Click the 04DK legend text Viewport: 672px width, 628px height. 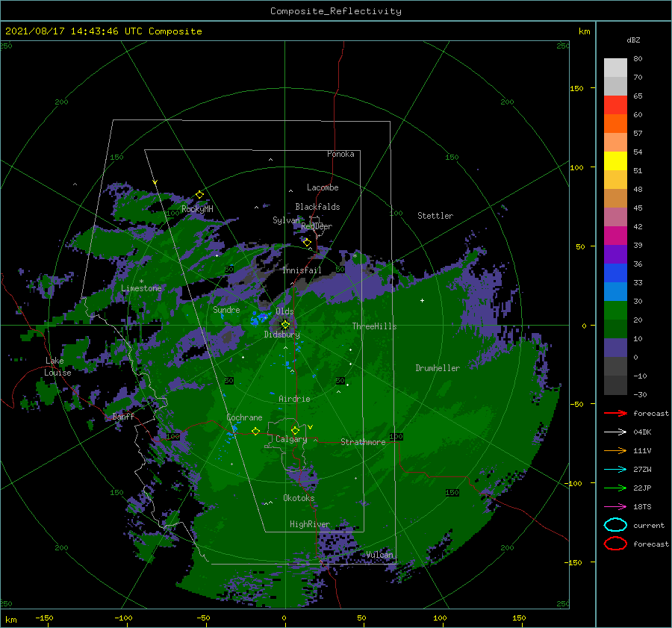click(642, 432)
